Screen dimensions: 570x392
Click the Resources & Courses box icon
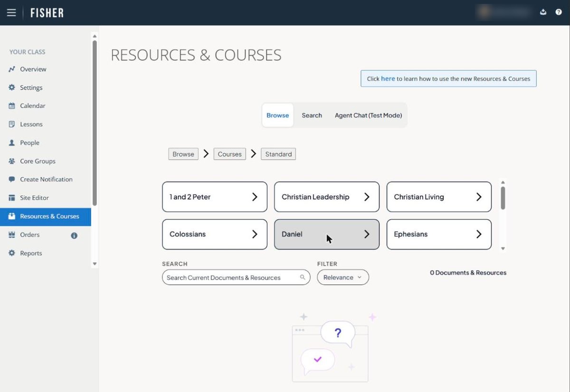pos(12,216)
